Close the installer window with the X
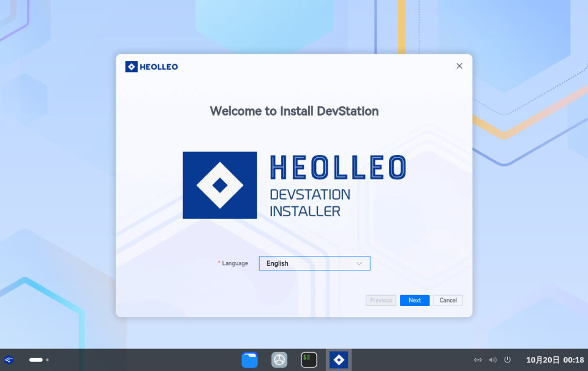The image size is (588, 371). click(459, 66)
